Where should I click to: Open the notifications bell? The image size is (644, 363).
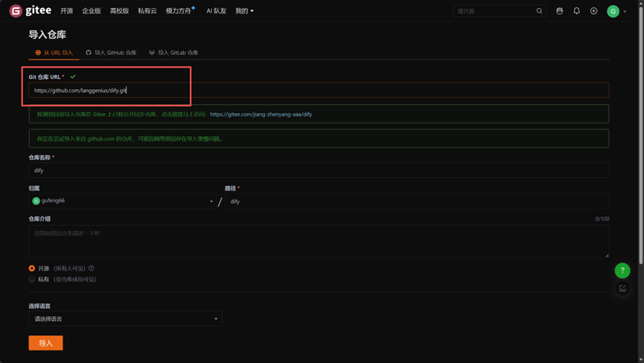pyautogui.click(x=577, y=11)
